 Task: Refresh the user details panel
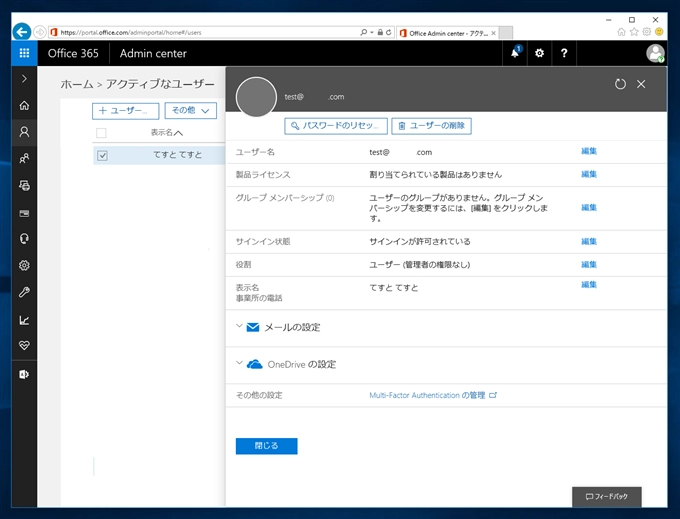(620, 84)
